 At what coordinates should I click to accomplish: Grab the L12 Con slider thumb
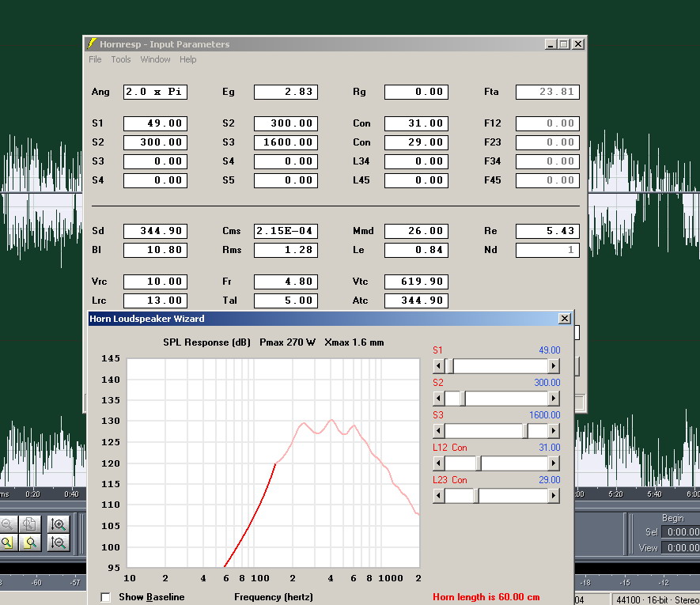point(478,463)
